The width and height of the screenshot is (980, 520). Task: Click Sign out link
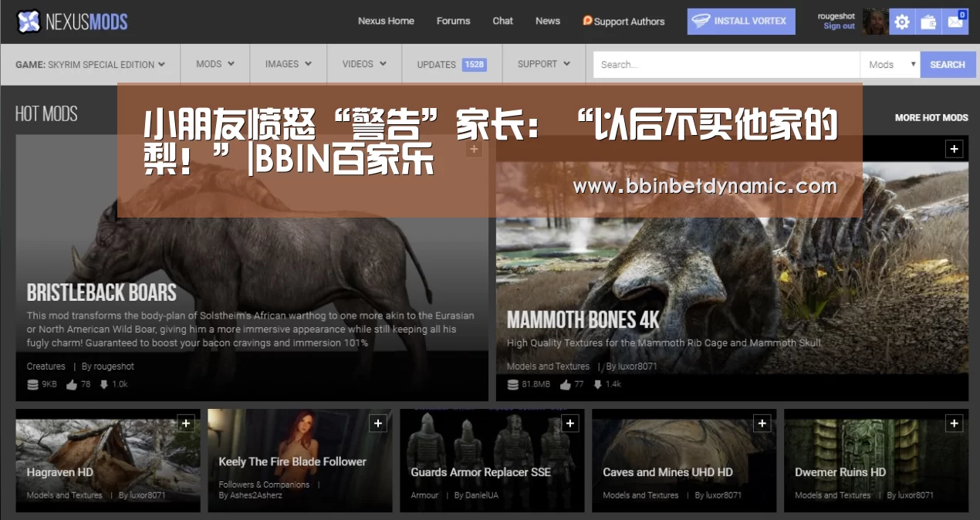(839, 26)
